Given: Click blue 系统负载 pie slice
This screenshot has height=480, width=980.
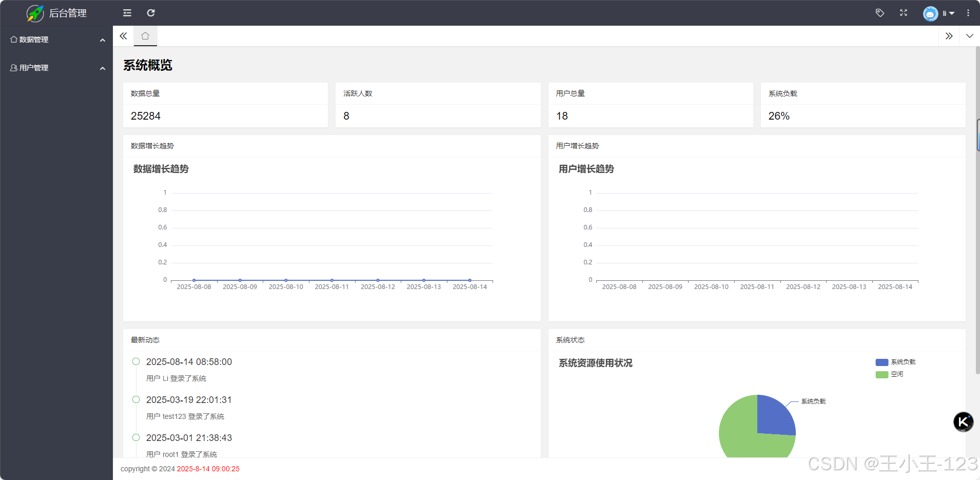Looking at the screenshot, I should click(x=774, y=417).
